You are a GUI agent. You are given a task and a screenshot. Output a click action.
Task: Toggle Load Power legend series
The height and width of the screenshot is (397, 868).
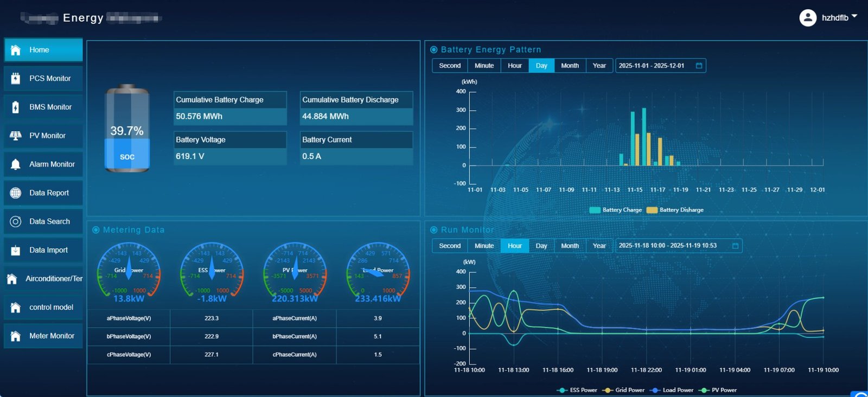pos(672,390)
